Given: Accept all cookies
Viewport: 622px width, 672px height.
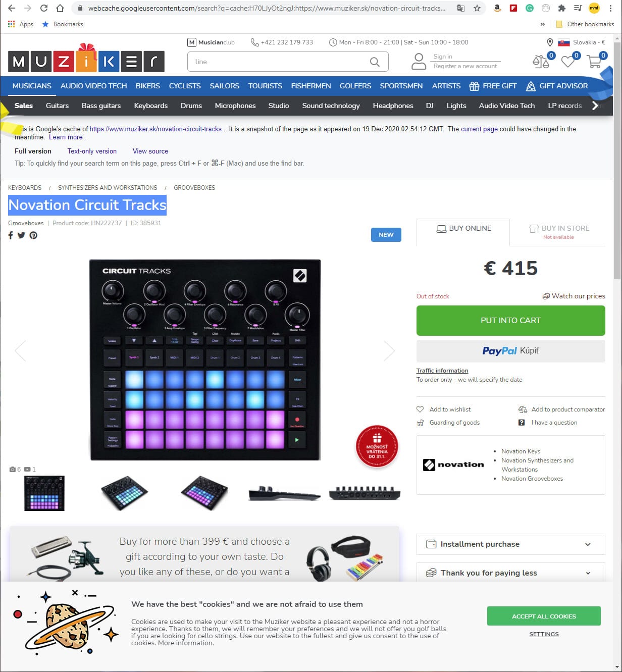Looking at the screenshot, I should (x=544, y=616).
